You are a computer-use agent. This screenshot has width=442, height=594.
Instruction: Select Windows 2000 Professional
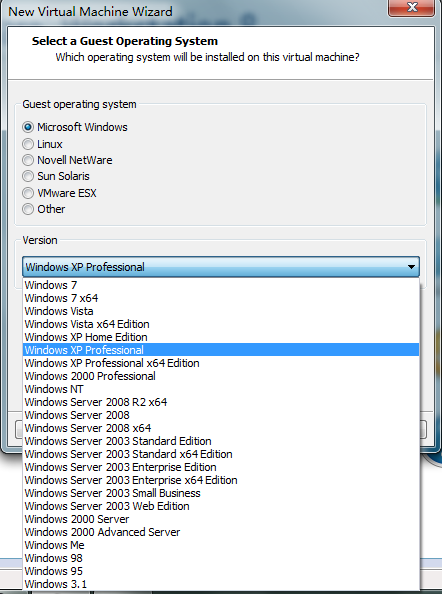click(221, 376)
